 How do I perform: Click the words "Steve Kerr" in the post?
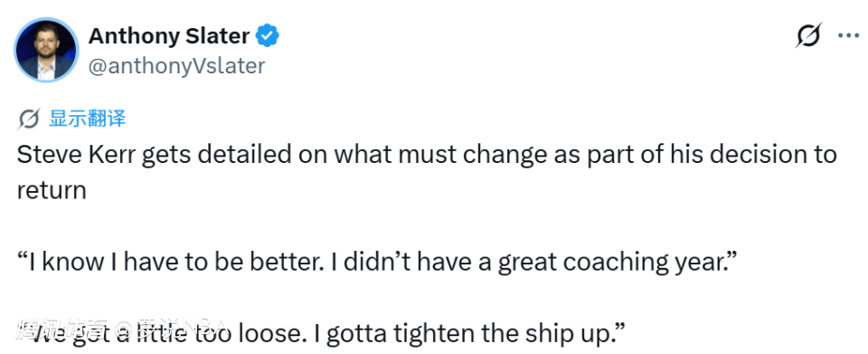click(76, 155)
